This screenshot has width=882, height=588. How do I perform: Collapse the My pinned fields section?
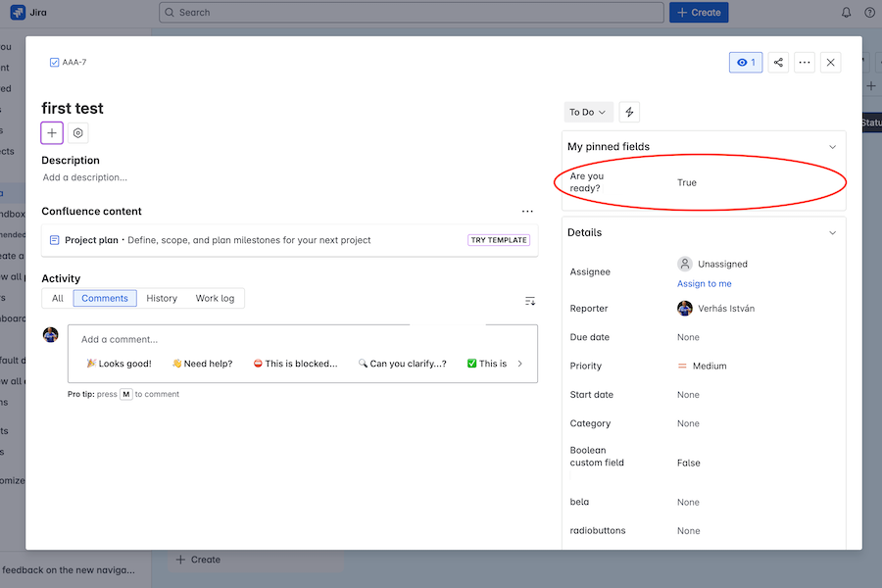pos(832,147)
